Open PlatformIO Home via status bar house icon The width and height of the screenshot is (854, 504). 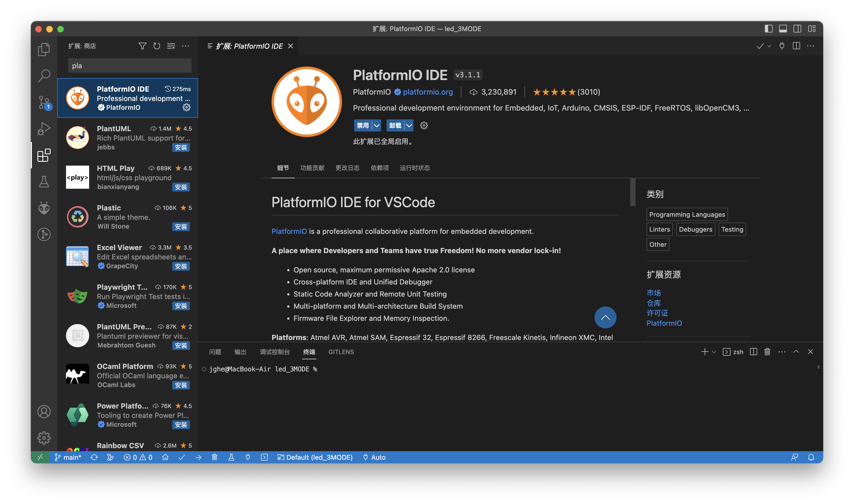tap(165, 457)
